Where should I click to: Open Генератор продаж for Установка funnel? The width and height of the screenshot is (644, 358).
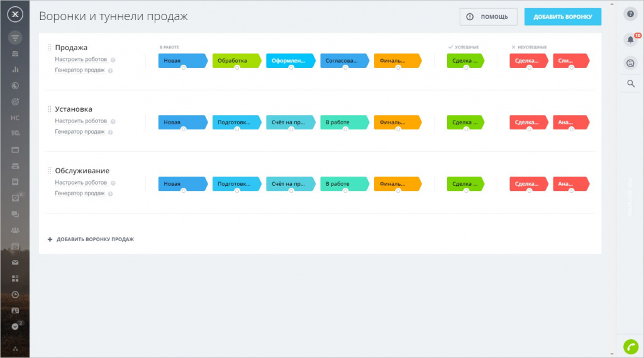[80, 132]
